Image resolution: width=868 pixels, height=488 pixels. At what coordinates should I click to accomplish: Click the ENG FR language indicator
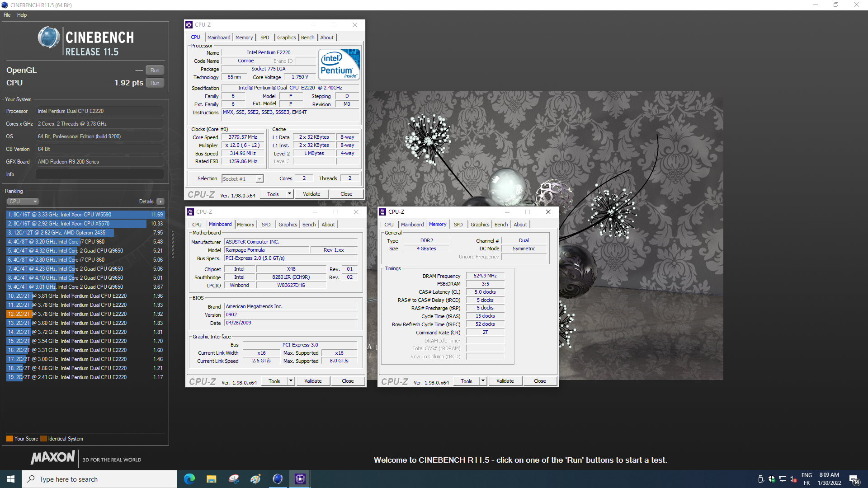[x=807, y=479]
